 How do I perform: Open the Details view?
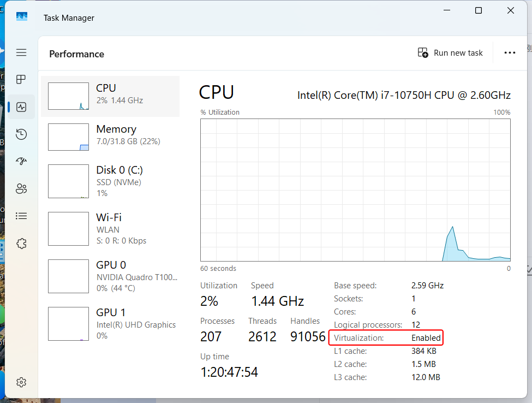[21, 216]
